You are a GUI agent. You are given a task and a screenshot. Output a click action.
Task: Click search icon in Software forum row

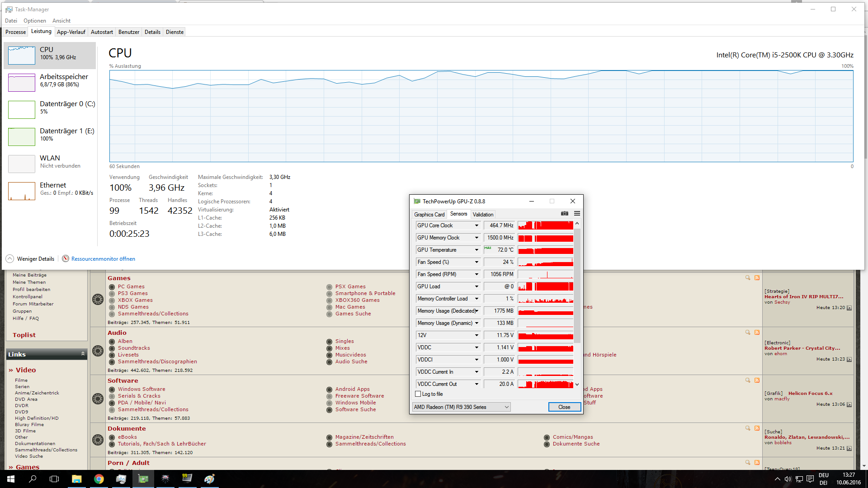coord(748,380)
